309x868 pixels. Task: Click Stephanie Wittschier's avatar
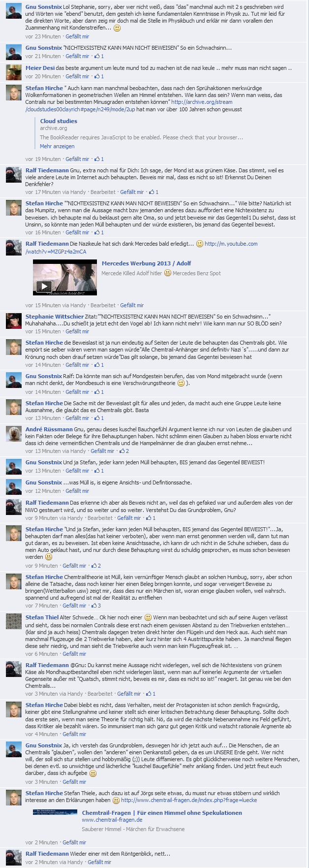(14, 321)
